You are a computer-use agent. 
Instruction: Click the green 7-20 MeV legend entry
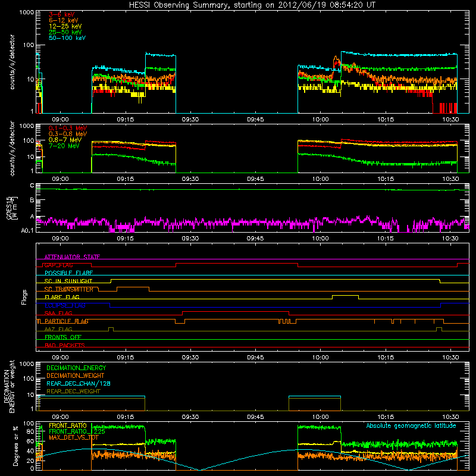coord(64,146)
